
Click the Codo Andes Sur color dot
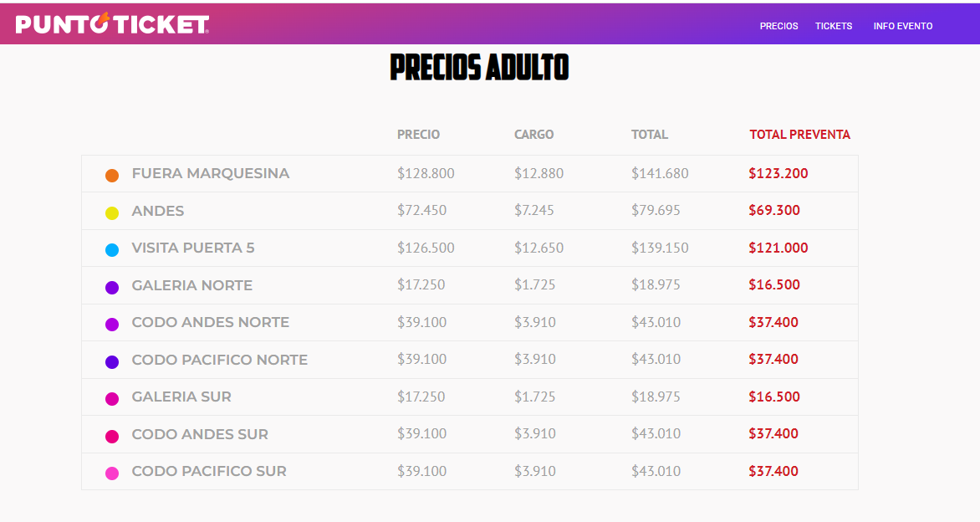point(112,436)
